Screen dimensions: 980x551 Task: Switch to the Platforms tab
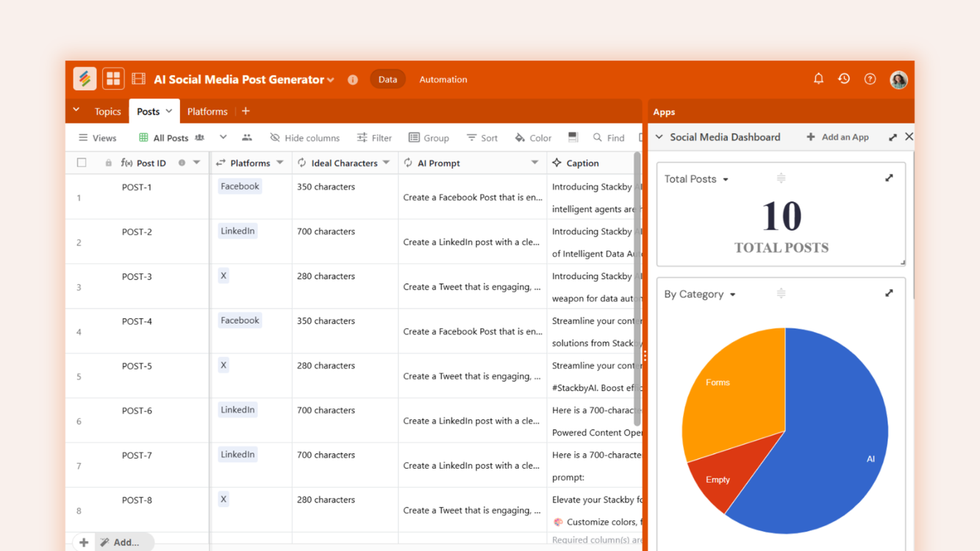[x=207, y=112]
